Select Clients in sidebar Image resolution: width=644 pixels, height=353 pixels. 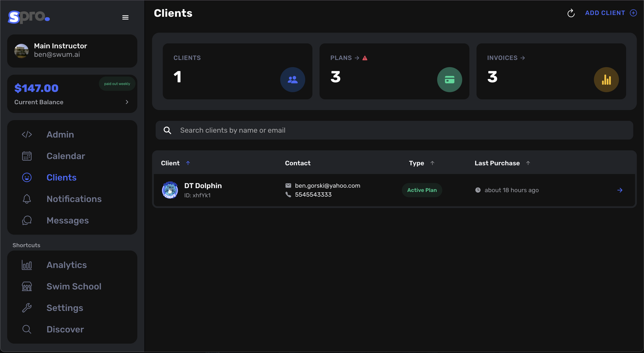click(x=61, y=178)
